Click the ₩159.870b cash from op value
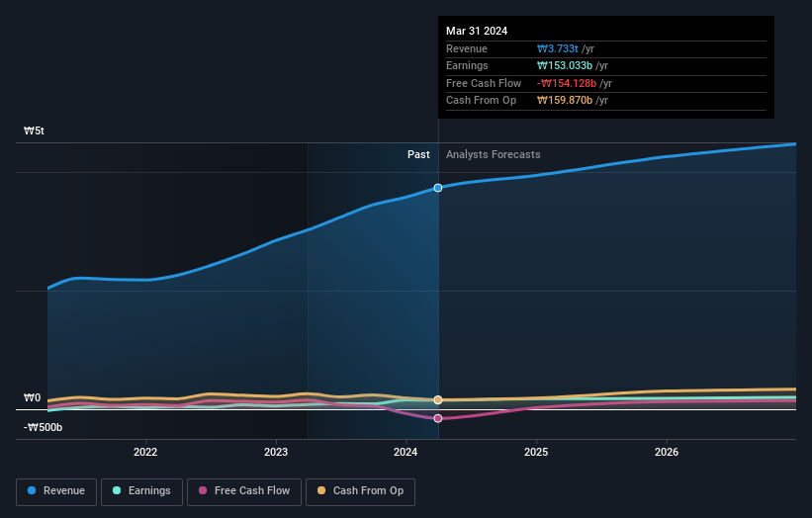812x518 pixels. click(x=565, y=101)
